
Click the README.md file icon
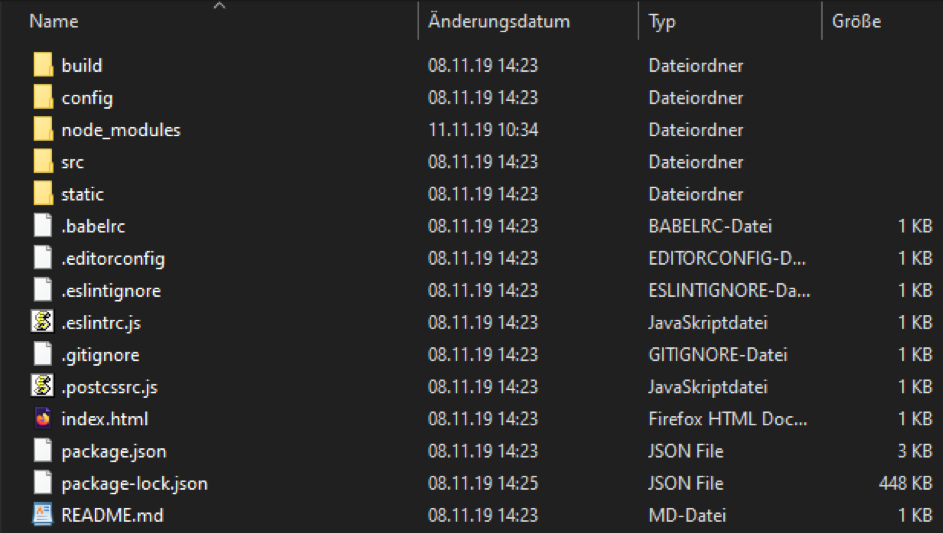pyautogui.click(x=42, y=515)
